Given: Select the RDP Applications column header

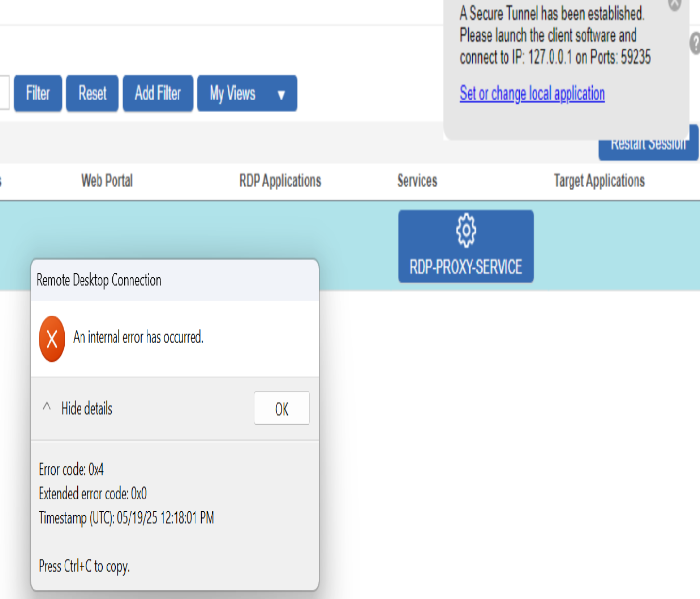Looking at the screenshot, I should (280, 181).
